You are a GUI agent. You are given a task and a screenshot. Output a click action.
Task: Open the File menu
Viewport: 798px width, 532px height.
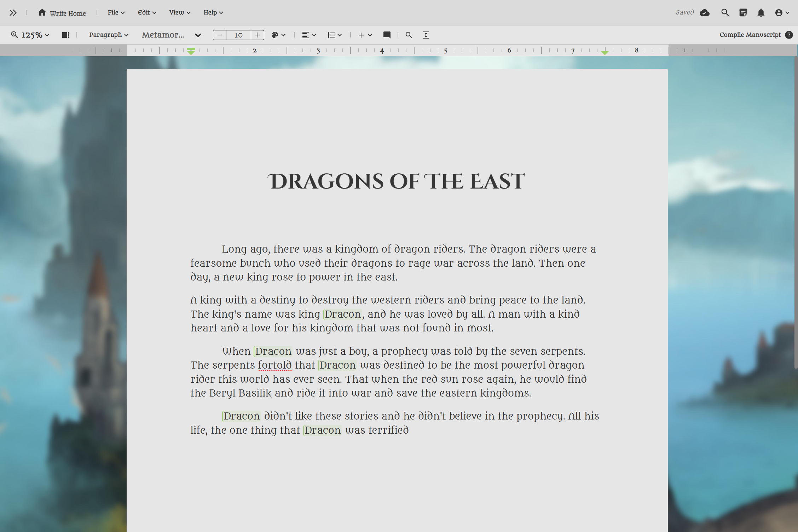[116, 12]
